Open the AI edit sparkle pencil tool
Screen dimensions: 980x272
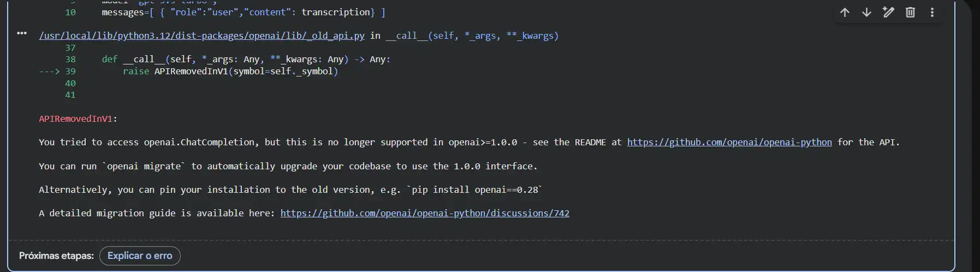click(x=888, y=13)
